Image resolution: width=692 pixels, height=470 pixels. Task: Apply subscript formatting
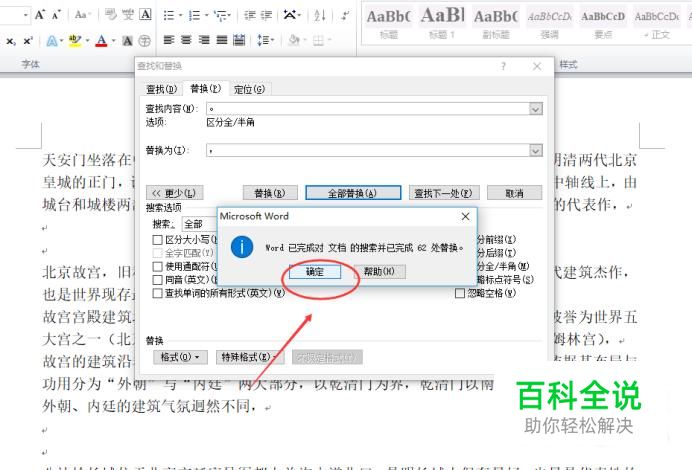(11, 41)
